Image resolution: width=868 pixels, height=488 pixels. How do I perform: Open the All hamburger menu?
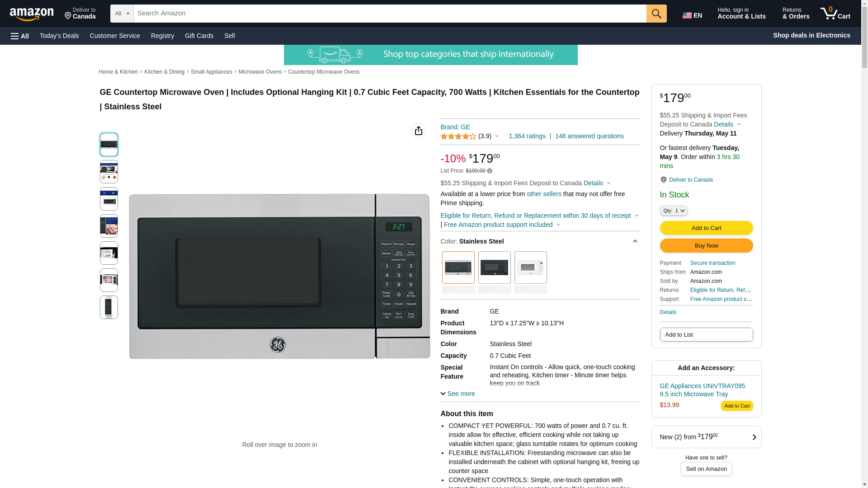[20, 36]
